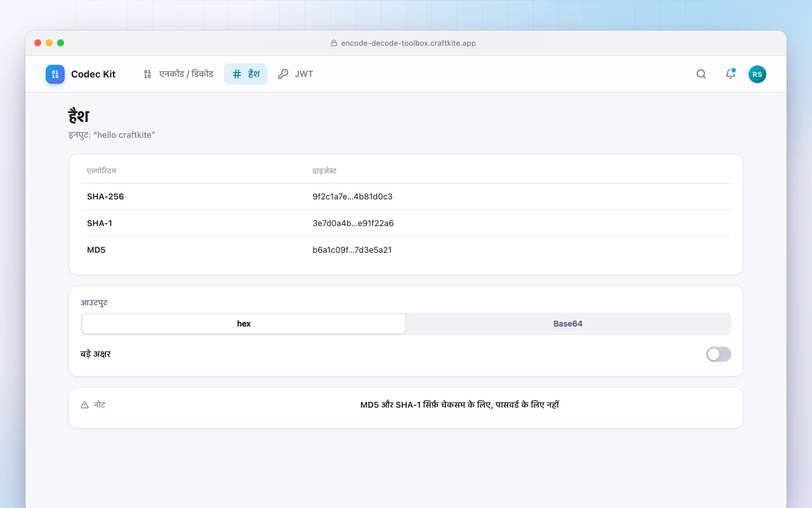
Task: Open the JWT tab
Action: 296,74
